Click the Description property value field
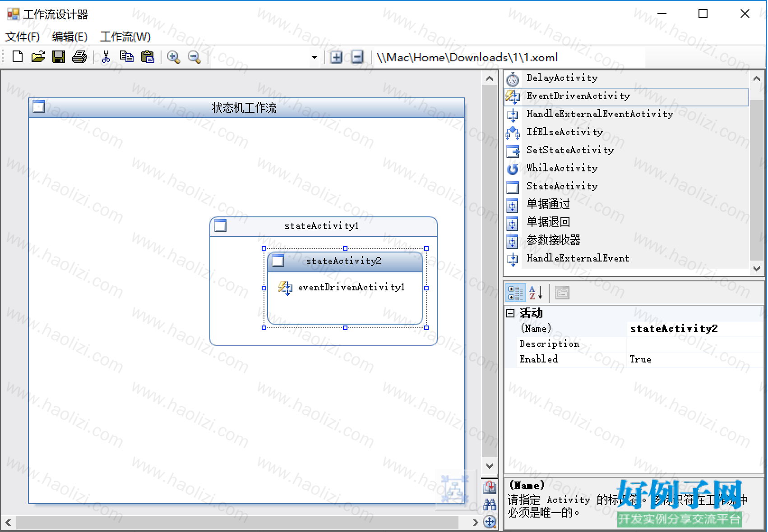Image resolution: width=768 pixels, height=532 pixels. point(695,344)
